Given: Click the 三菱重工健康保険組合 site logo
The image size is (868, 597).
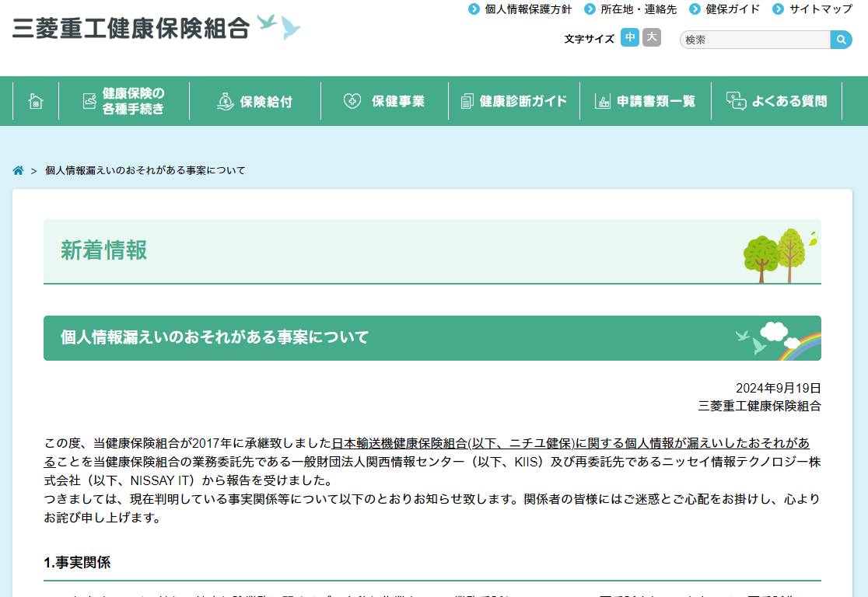Looking at the screenshot, I should coord(156,28).
